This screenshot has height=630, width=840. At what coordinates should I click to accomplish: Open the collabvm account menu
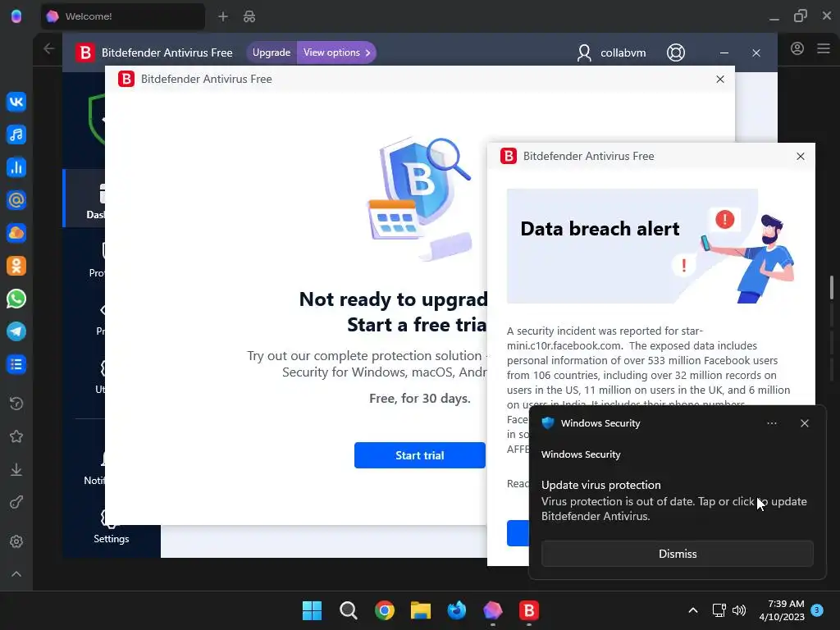[x=611, y=52]
